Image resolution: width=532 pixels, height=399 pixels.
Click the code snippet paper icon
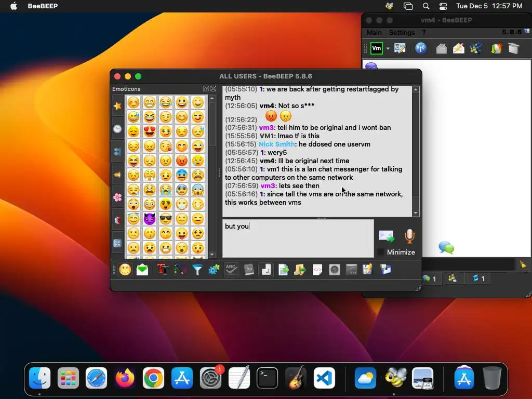pyautogui.click(x=317, y=270)
